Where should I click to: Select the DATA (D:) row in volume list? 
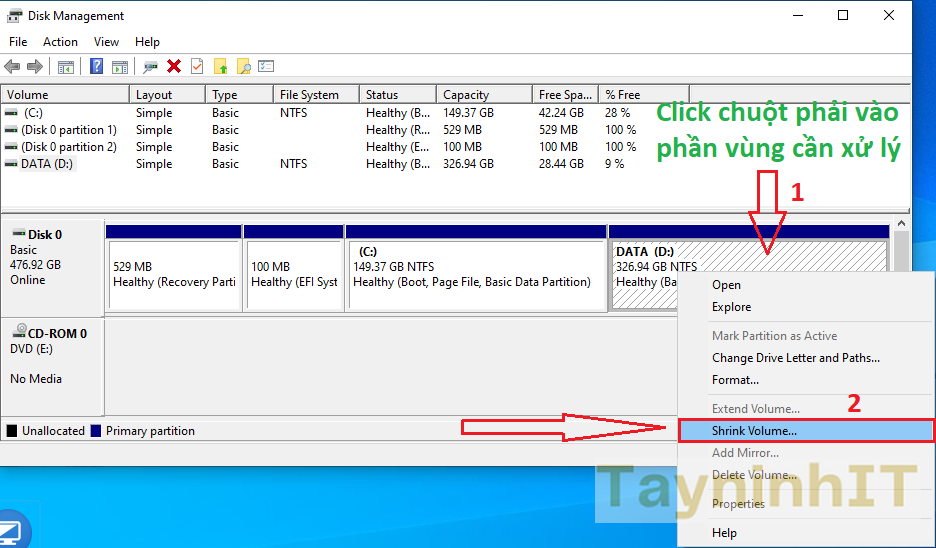click(x=46, y=164)
